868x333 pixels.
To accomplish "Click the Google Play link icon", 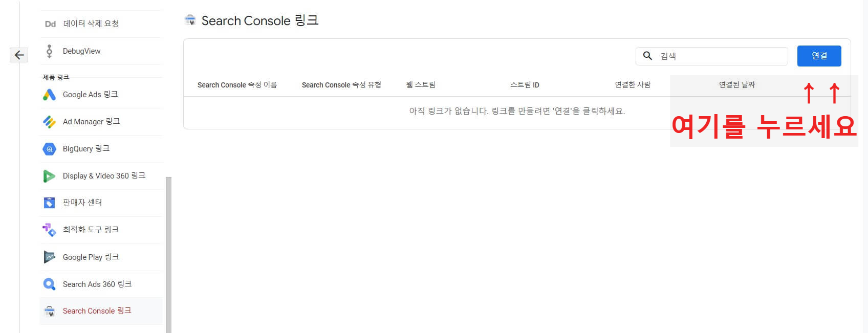I will click(x=50, y=257).
